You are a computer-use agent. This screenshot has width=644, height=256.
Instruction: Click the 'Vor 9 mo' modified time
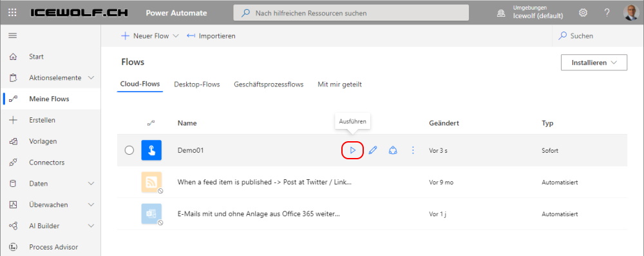tap(441, 182)
